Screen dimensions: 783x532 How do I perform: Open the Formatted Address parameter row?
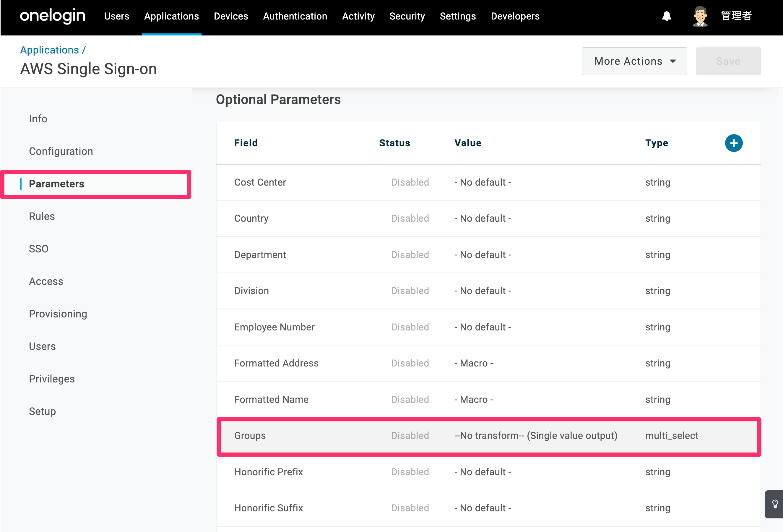pyautogui.click(x=488, y=363)
